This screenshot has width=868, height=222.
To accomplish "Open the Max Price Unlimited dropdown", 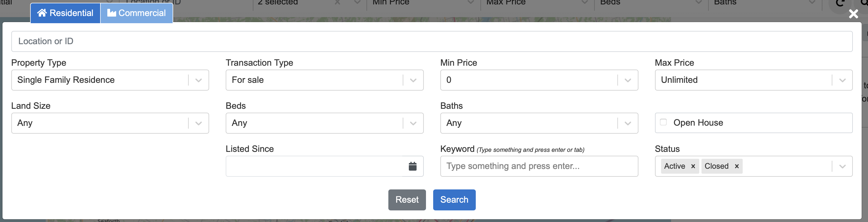I will pos(753,80).
